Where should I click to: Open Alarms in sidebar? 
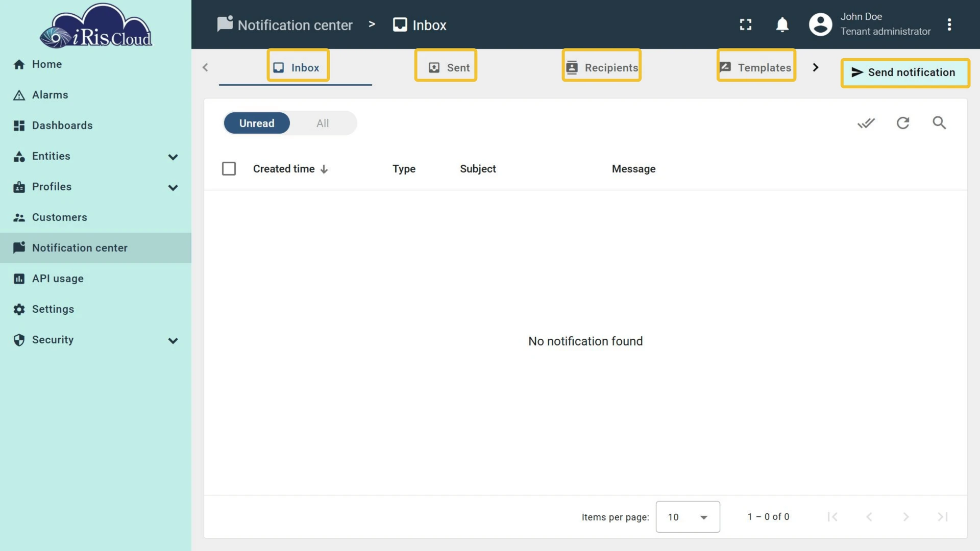(x=95, y=95)
